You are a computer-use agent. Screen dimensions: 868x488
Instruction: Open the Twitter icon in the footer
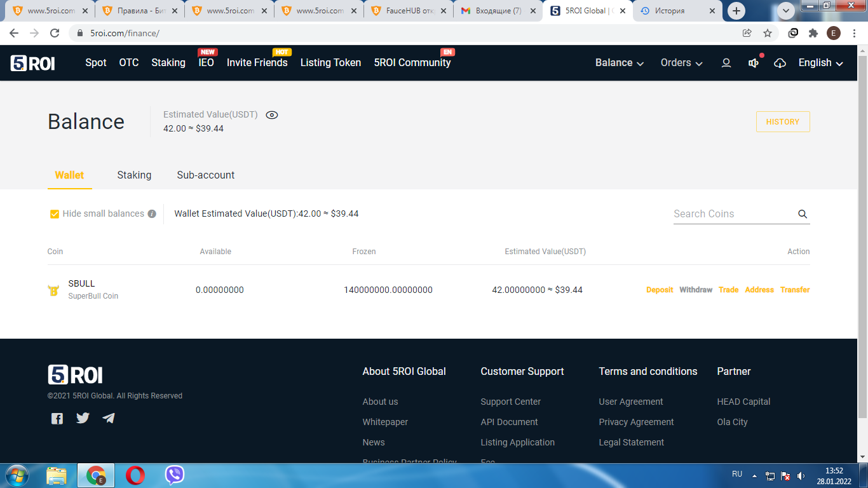point(83,418)
